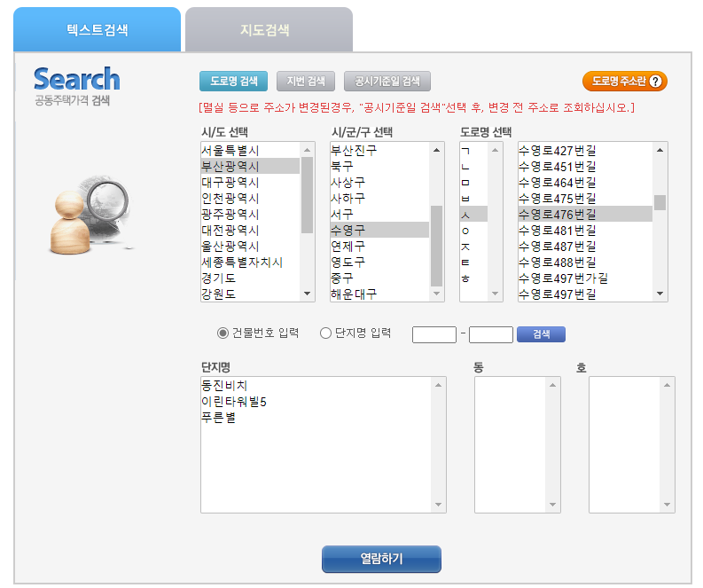Click 시/군/구 list scroll up arrow

(437, 150)
